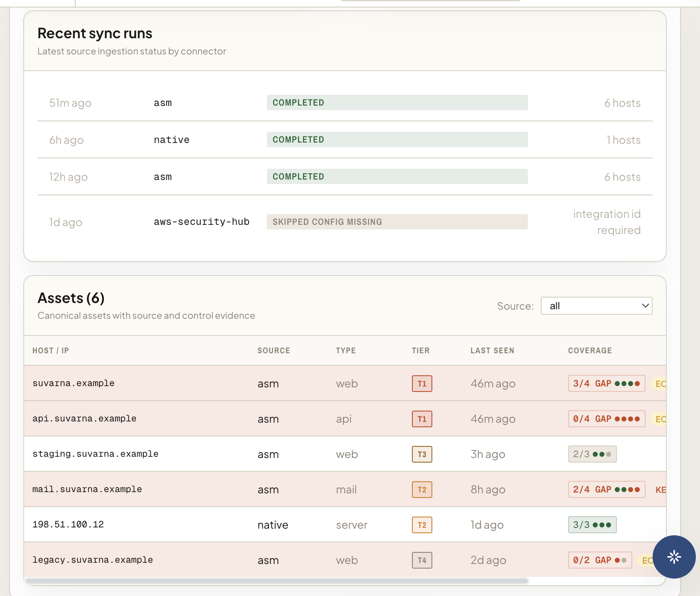Click the T1 tier badge for api.suvarna.example
The height and width of the screenshot is (596, 700).
pyautogui.click(x=422, y=419)
